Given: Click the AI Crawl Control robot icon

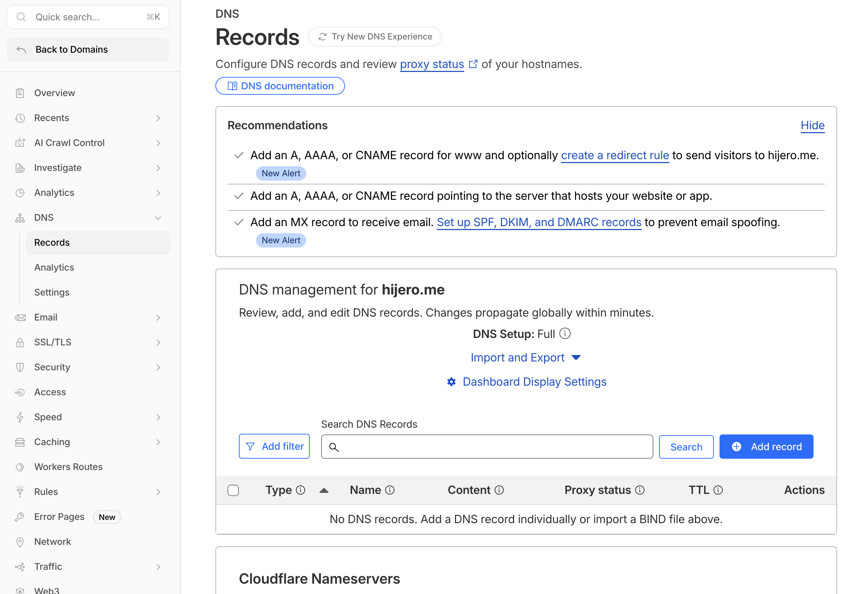Looking at the screenshot, I should (20, 143).
